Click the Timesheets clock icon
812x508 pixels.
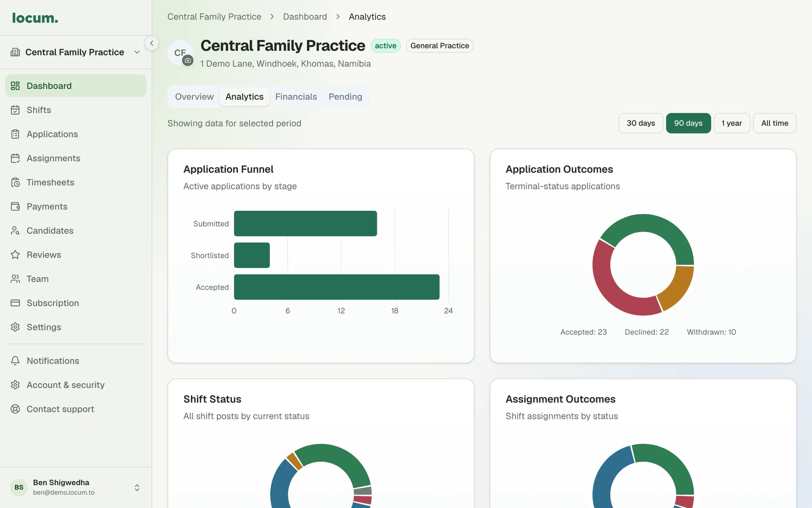[x=15, y=183]
